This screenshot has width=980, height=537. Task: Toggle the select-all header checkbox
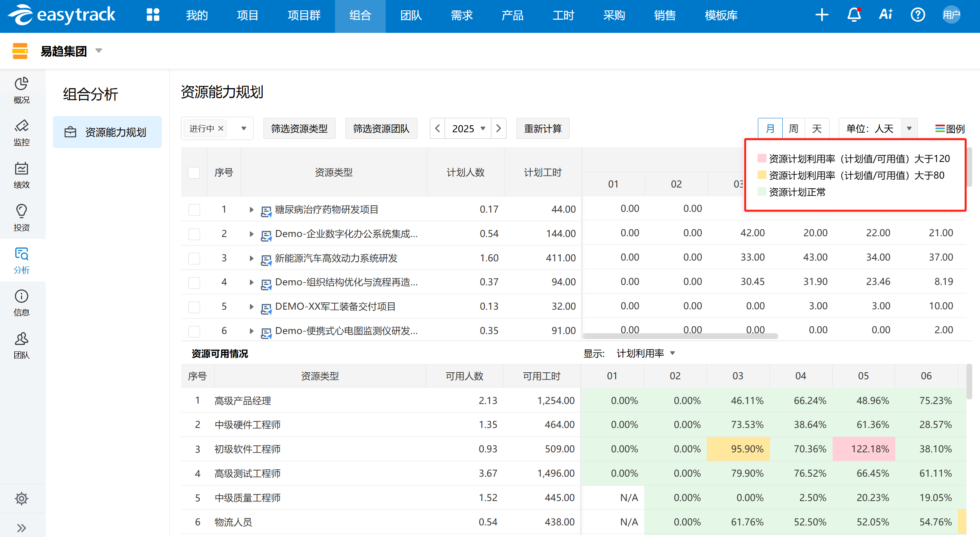coord(194,172)
